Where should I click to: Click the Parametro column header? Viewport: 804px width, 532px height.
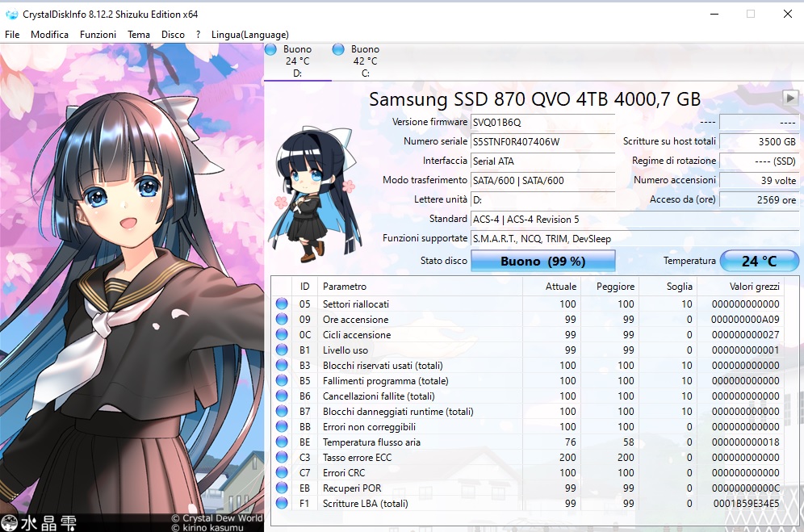point(420,287)
